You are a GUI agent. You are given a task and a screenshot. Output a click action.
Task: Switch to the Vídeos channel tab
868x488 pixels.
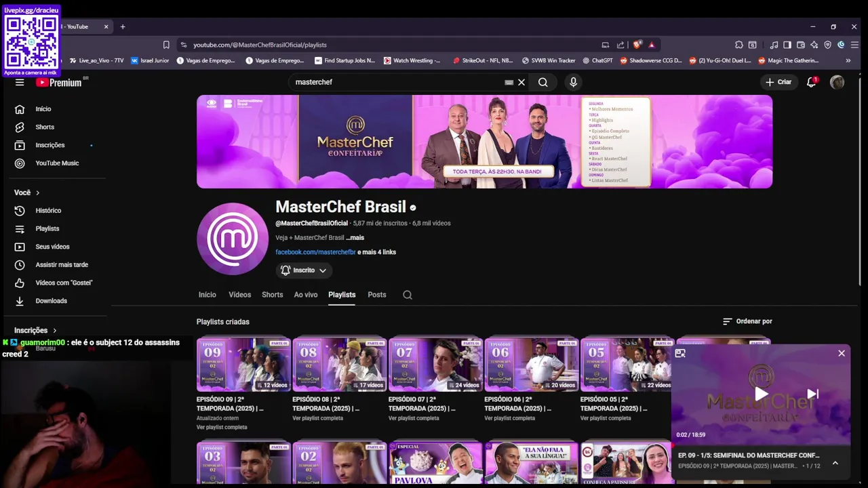(239, 295)
